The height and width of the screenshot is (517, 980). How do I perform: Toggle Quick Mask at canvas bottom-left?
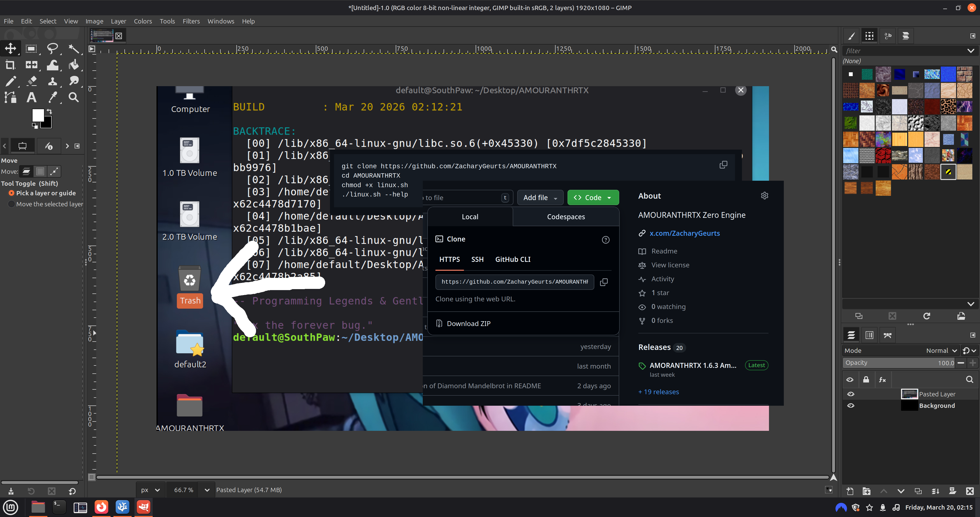[x=92, y=478]
